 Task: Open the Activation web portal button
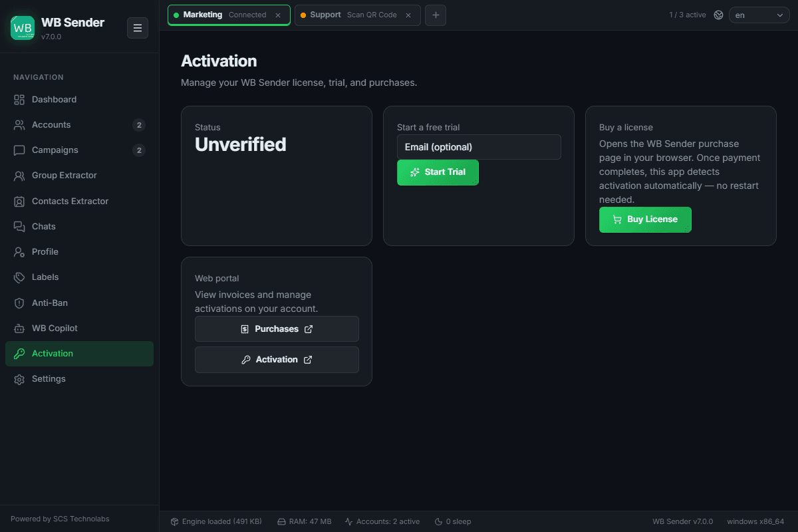[277, 360]
